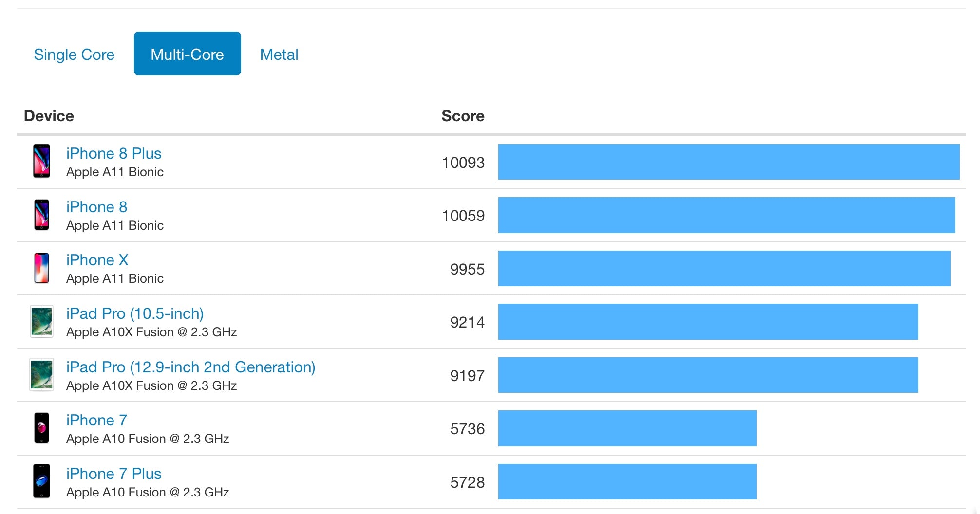Click the iPhone 8 Plus device icon
This screenshot has width=980, height=514.
(x=41, y=161)
